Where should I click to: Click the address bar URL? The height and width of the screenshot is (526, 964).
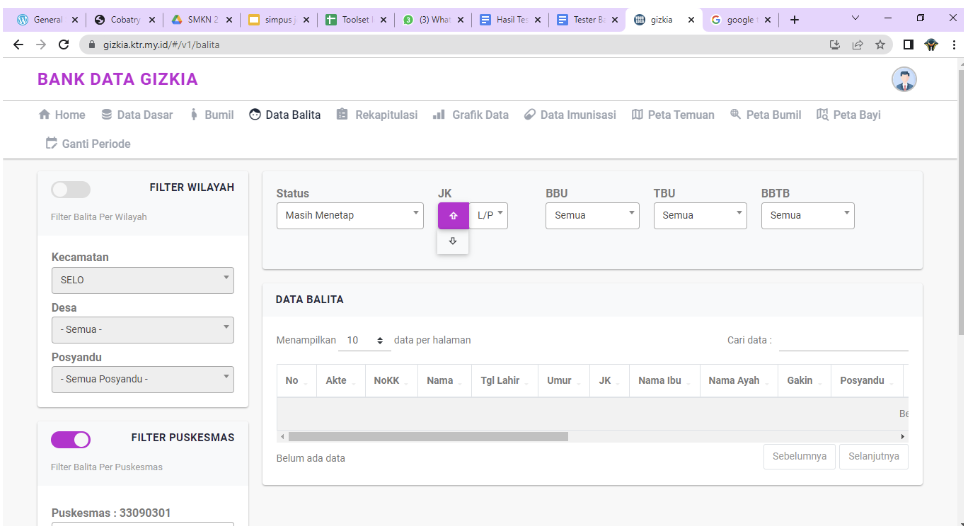click(x=161, y=44)
